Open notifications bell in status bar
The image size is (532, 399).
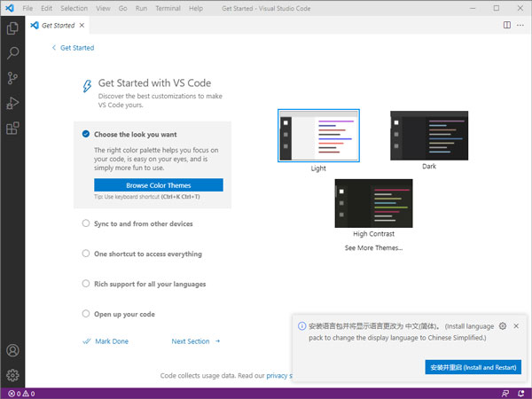(x=520, y=394)
